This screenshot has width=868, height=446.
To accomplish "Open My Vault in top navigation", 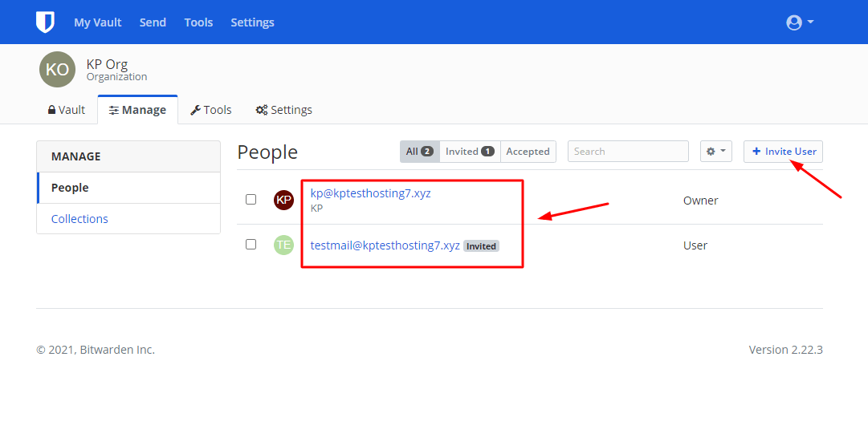I will point(98,22).
